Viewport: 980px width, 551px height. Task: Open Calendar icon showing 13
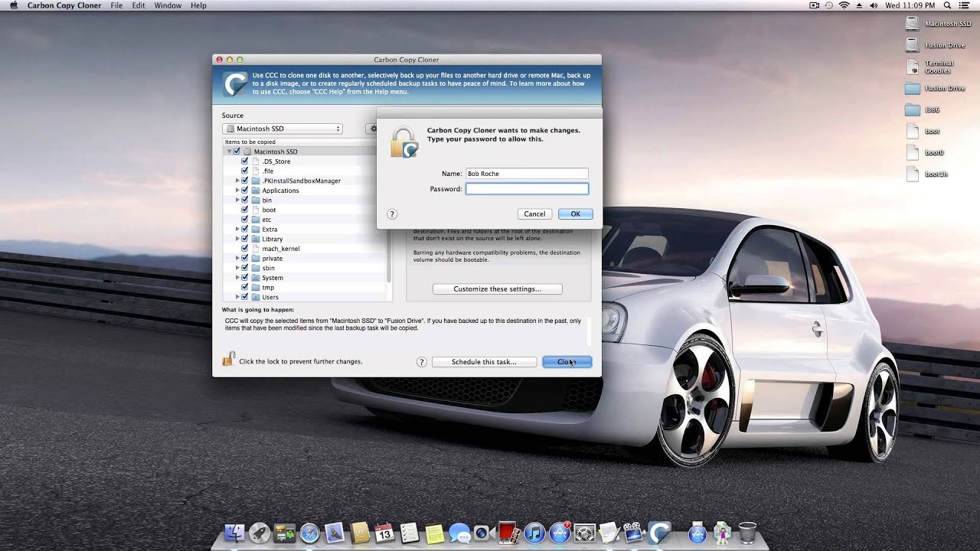(384, 533)
